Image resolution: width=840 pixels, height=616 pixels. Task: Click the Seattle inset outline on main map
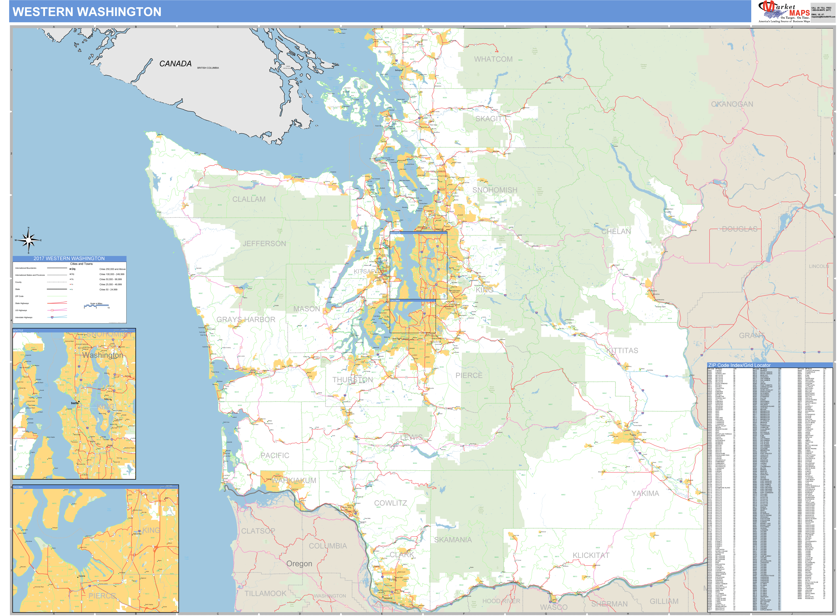418,265
